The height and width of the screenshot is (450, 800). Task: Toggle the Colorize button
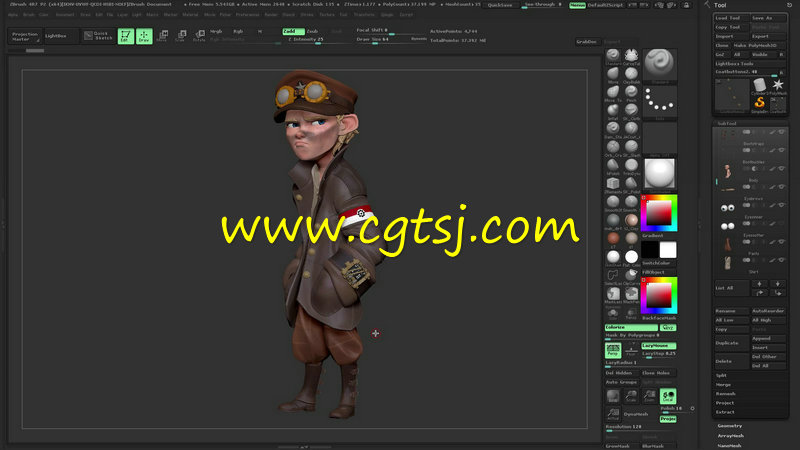click(631, 327)
